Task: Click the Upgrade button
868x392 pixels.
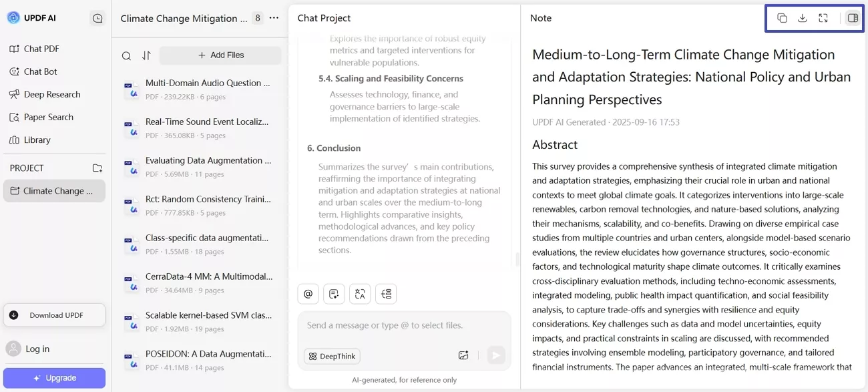Action: coord(54,378)
